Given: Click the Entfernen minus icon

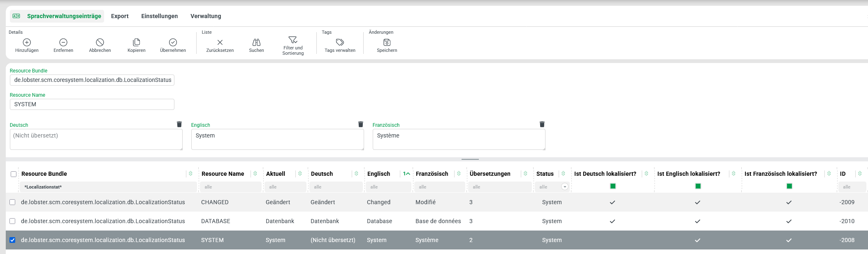Looking at the screenshot, I should click(63, 42).
